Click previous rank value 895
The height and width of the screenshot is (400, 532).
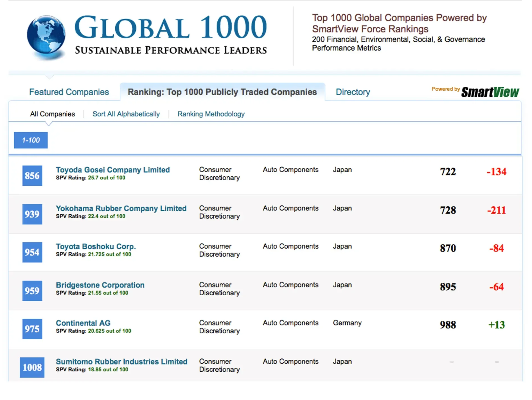pyautogui.click(x=448, y=287)
